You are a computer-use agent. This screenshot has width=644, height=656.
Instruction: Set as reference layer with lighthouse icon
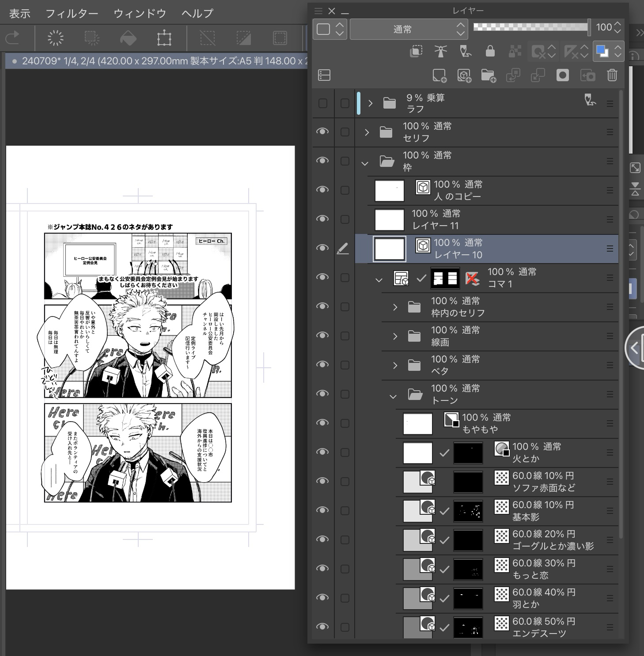[440, 52]
